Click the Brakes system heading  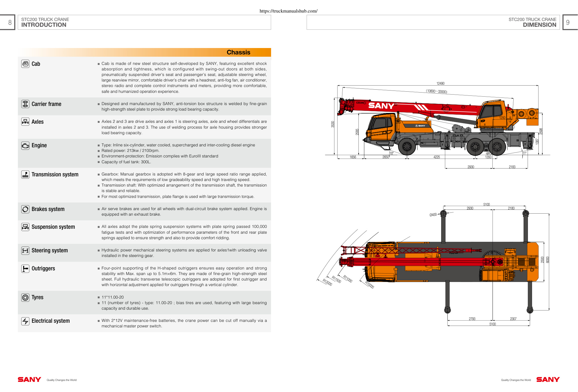pyautogui.click(x=48, y=209)
